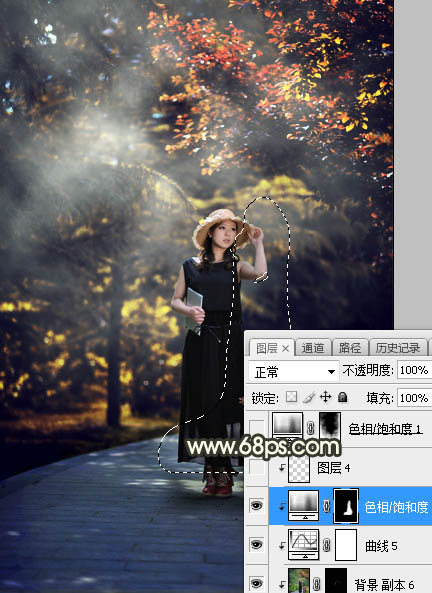
Task: Click the mask link icon on 背景 副本 6
Action: 317,584
